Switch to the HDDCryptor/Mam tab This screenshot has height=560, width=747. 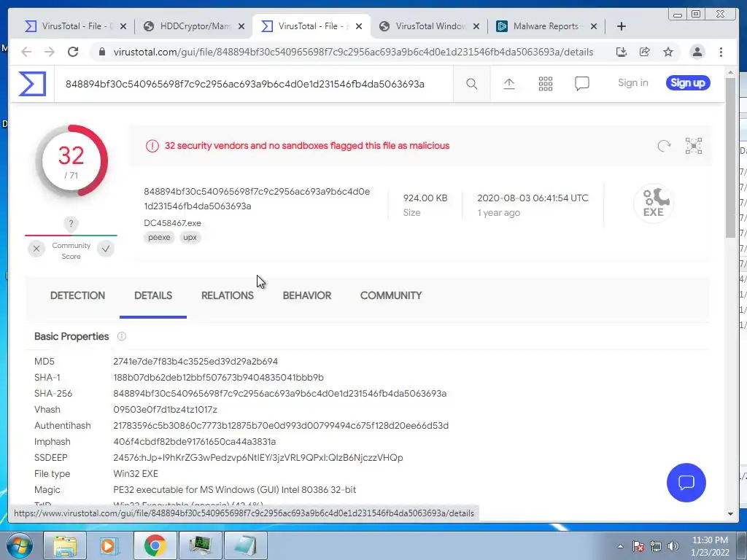pyautogui.click(x=195, y=26)
